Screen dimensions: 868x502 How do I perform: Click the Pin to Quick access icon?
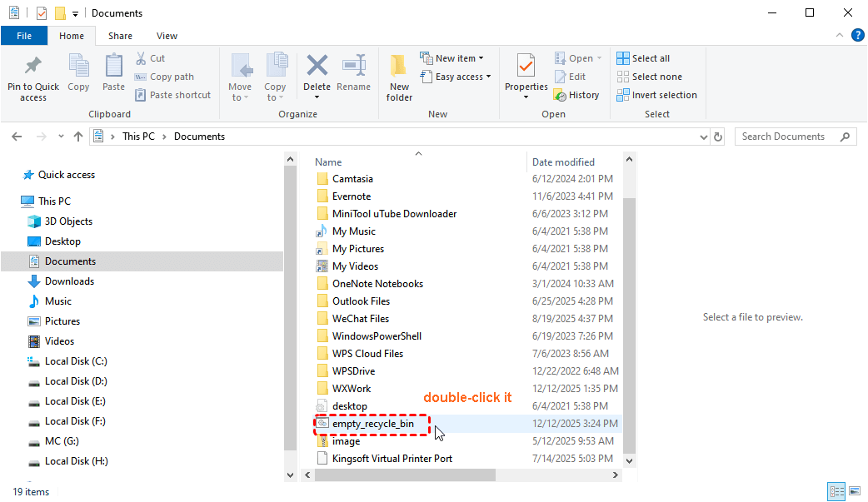point(33,67)
